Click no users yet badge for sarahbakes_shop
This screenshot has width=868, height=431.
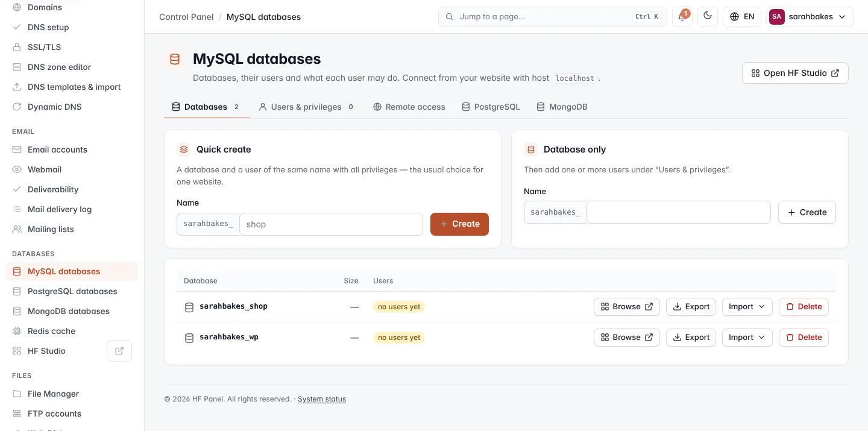399,307
